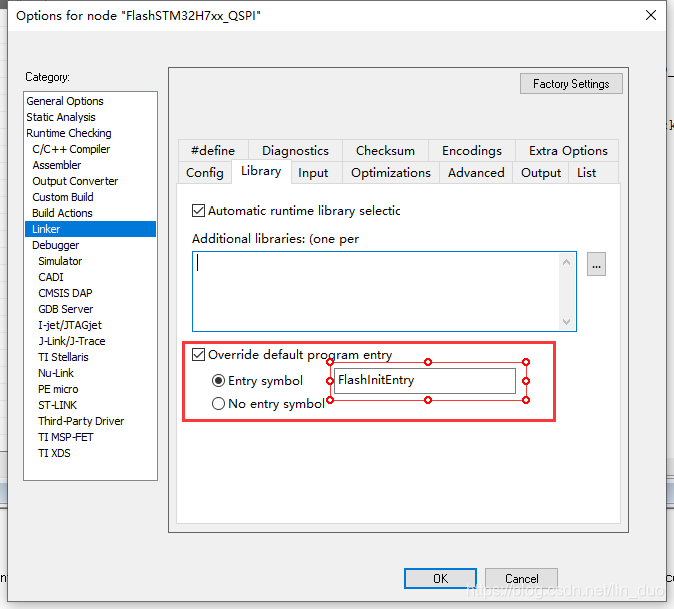Show the Optimizations tab

[391, 173]
